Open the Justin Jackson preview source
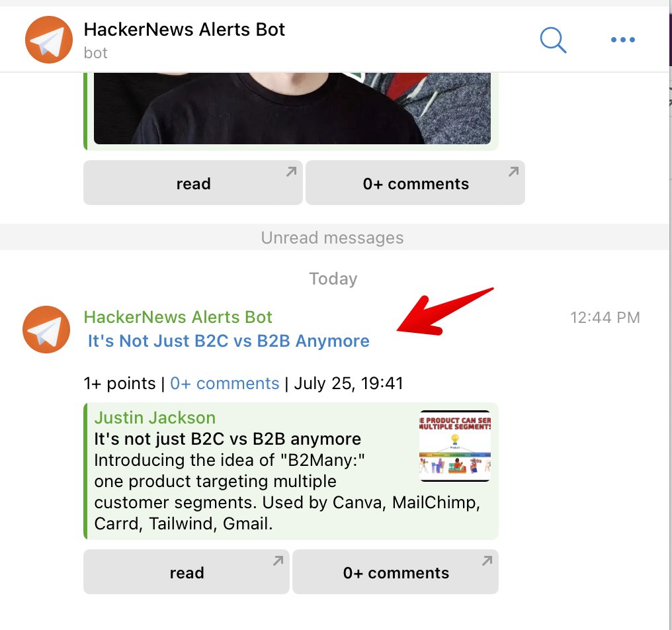This screenshot has height=630, width=672. (x=155, y=418)
